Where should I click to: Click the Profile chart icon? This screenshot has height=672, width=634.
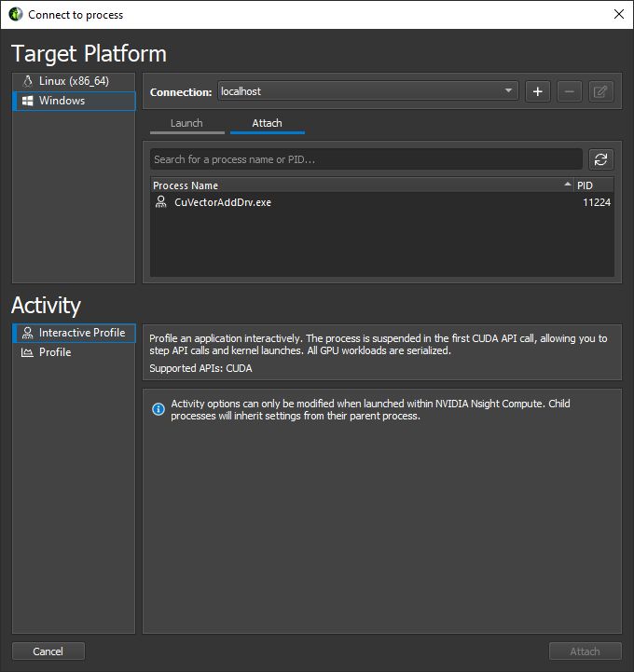click(27, 352)
